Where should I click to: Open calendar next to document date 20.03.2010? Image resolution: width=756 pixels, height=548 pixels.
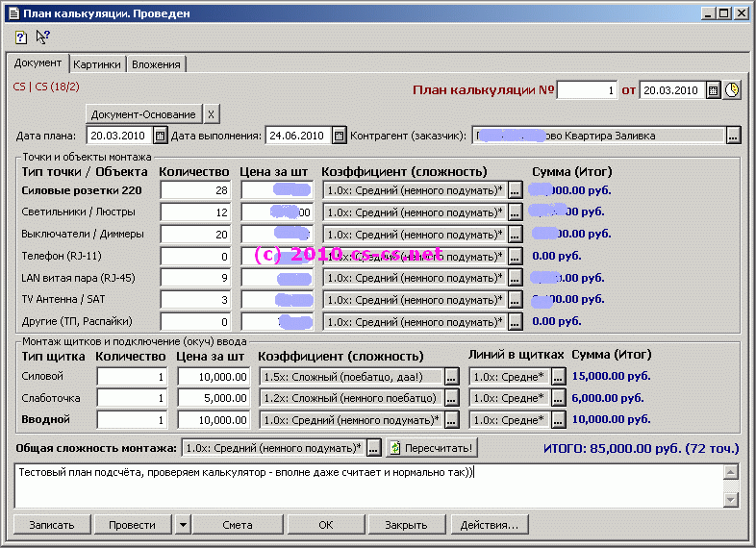coord(713,90)
